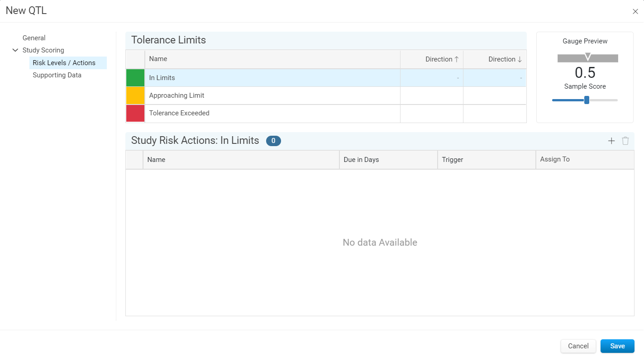Click the trash delete action icon
The height and width of the screenshot is (361, 644).
point(625,141)
